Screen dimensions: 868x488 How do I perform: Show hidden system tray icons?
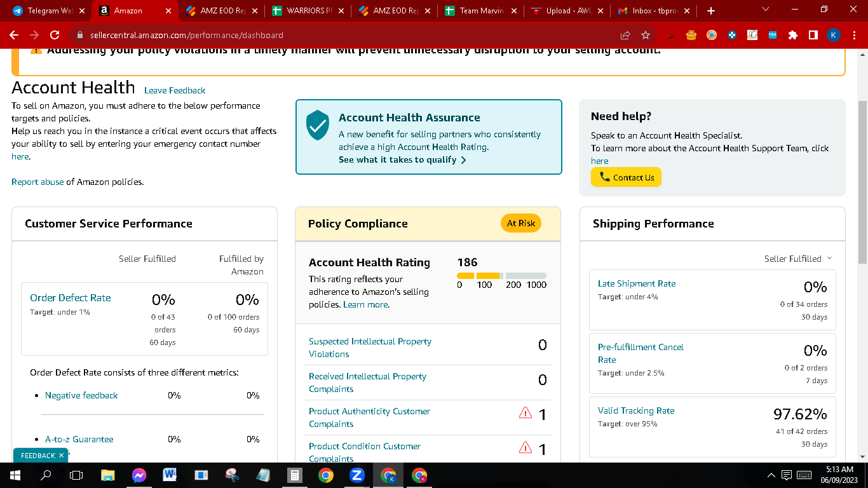771,475
